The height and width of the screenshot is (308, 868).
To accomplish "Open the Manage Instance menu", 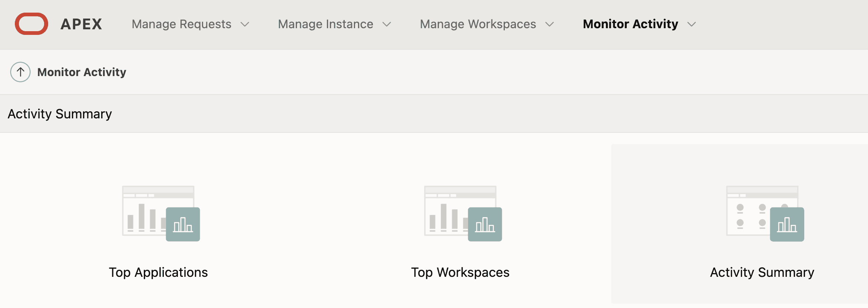I will click(326, 24).
